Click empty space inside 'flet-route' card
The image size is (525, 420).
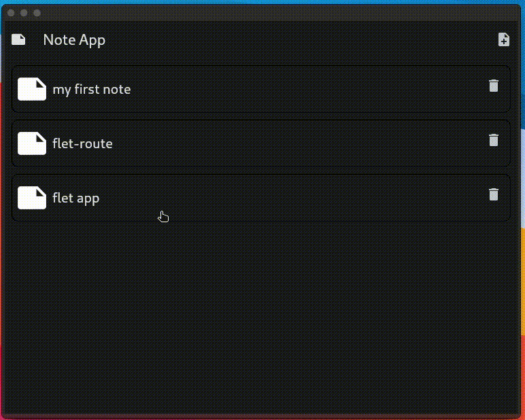pos(301,143)
